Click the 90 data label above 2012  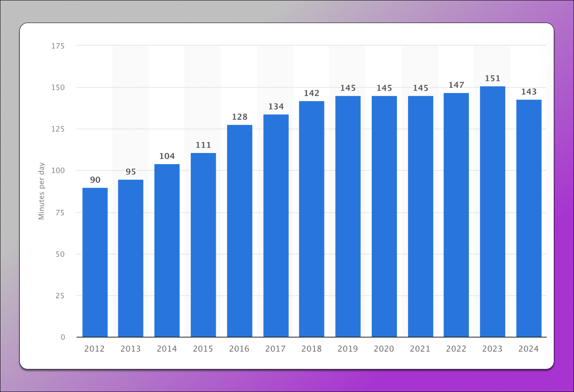point(95,180)
